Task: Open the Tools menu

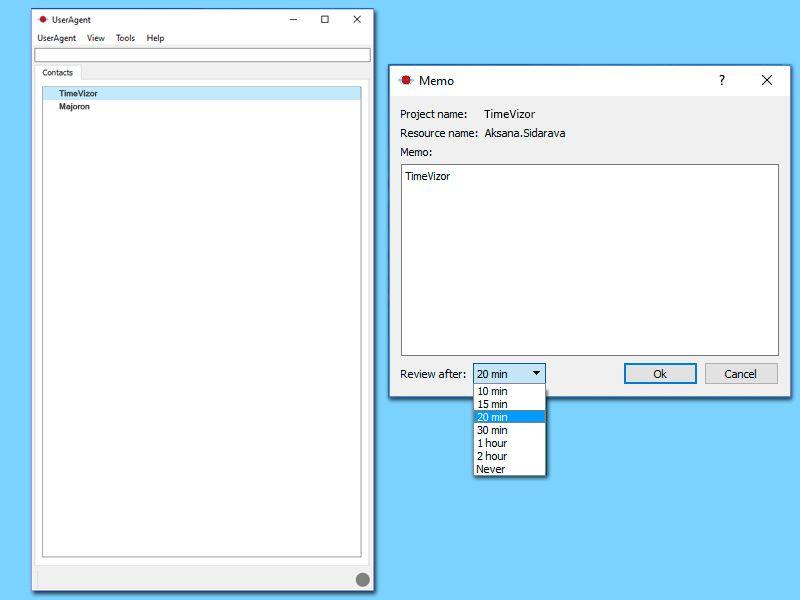Action: (125, 38)
